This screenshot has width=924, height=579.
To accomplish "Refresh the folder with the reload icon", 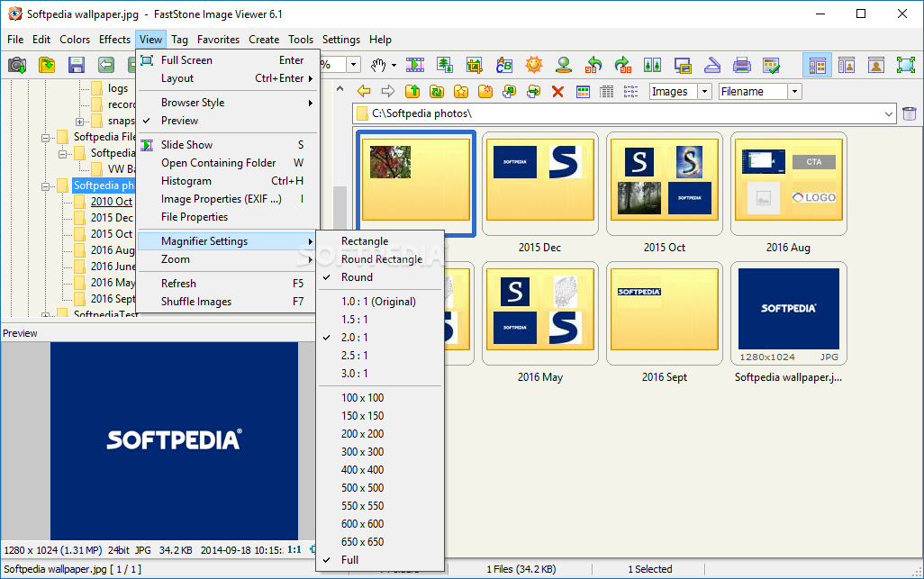I will pyautogui.click(x=437, y=91).
